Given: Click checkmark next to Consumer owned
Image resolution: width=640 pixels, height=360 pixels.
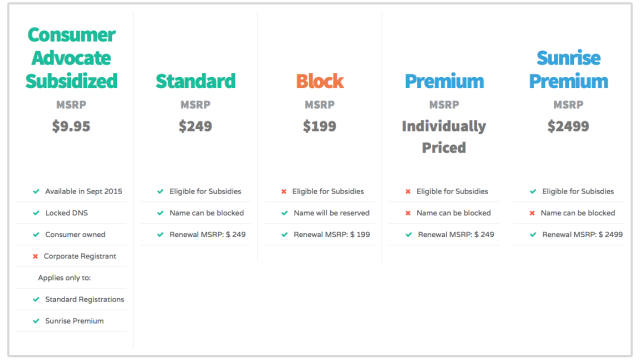Looking at the screenshot, I should pos(36,235).
